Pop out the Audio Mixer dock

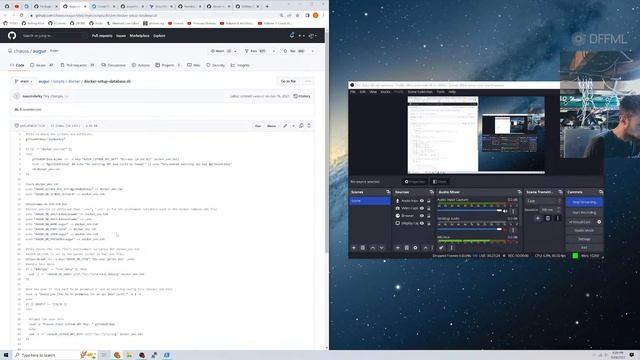tap(519, 192)
